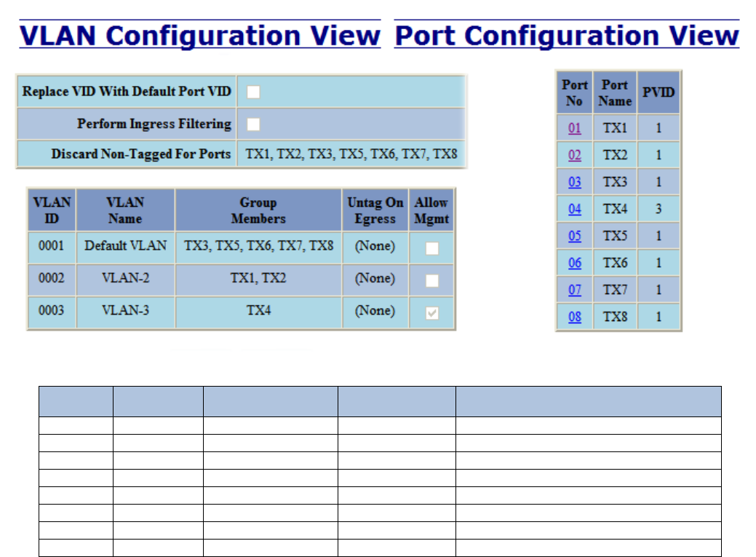Toggle Allow Mgmt checkbox for VLAN-3
Viewport: 756px width, 557px height.
432,313
